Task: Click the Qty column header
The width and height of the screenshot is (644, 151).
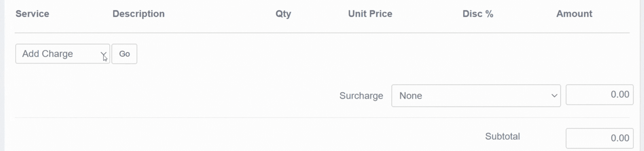Action: (283, 14)
